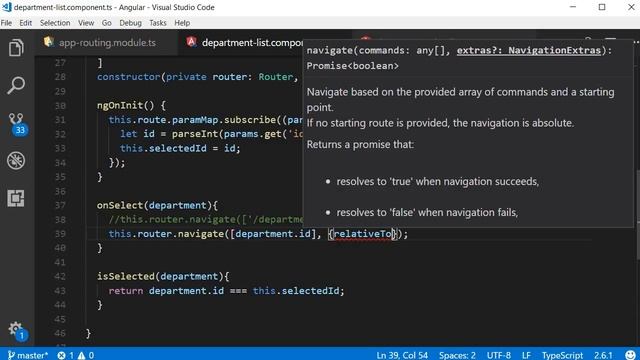Click commented this.router.navigate line 38

pos(206,220)
